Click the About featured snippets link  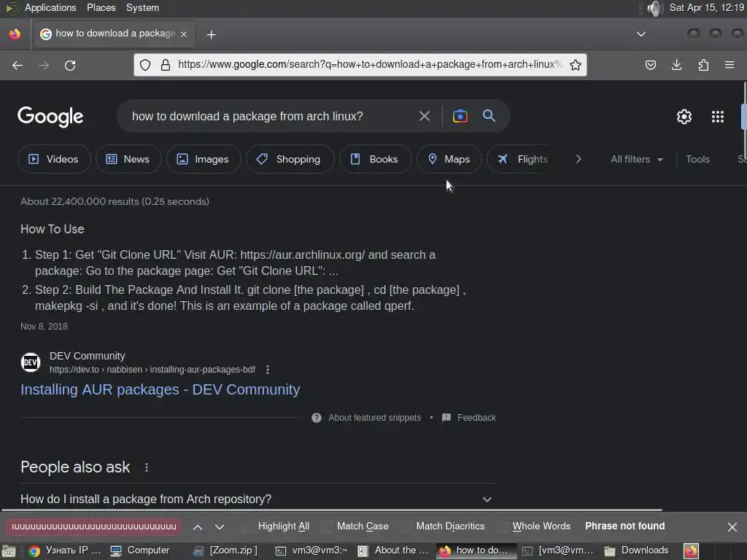pos(374,418)
